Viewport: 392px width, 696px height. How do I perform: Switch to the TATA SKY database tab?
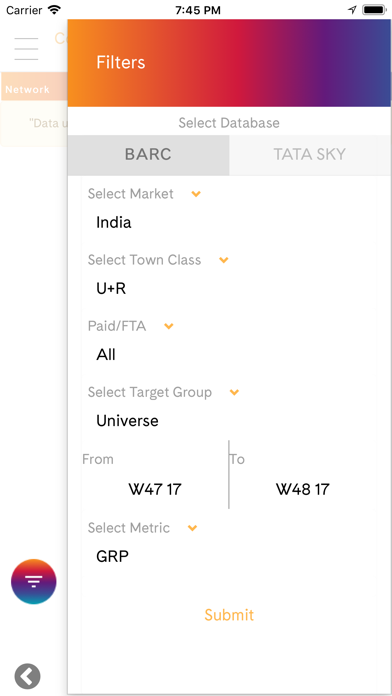coord(310,155)
